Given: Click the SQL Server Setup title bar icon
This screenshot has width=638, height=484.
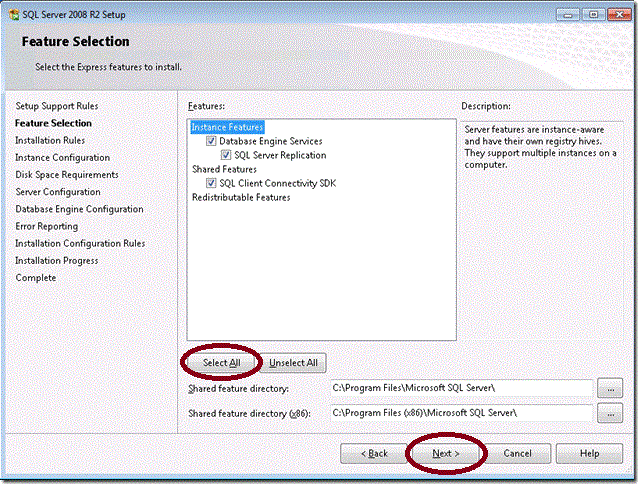Looking at the screenshot, I should click(14, 15).
